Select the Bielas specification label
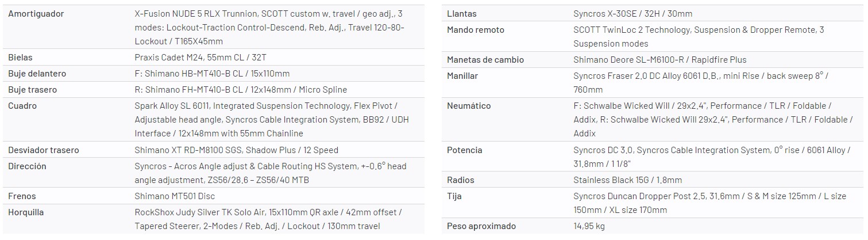 20,58
